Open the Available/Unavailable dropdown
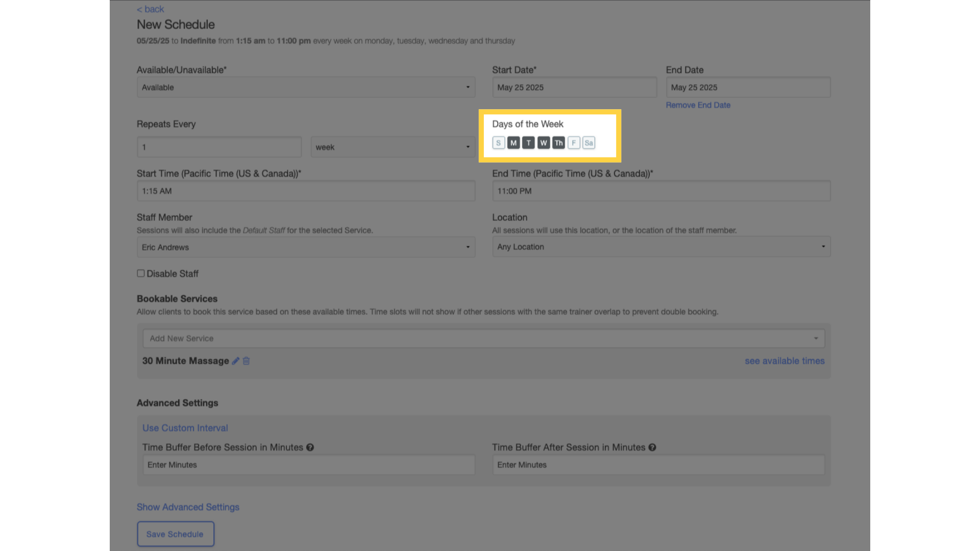Image resolution: width=980 pixels, height=551 pixels. click(306, 87)
